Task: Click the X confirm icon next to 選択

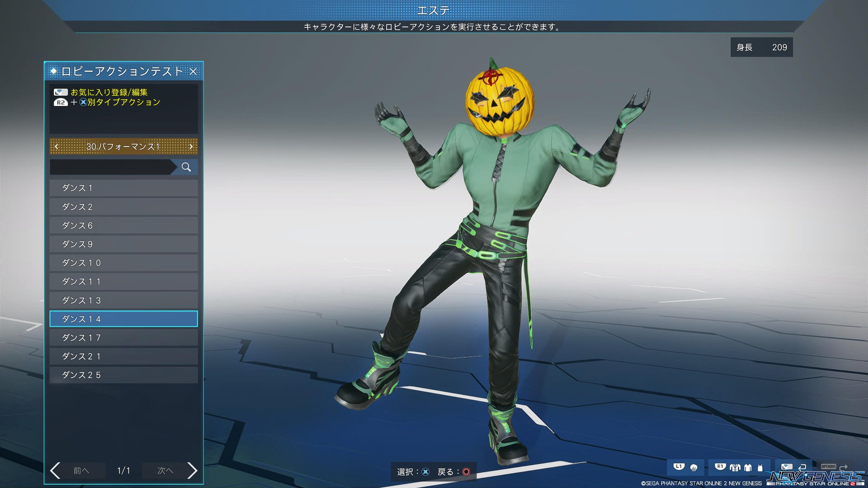Action: pos(426,472)
